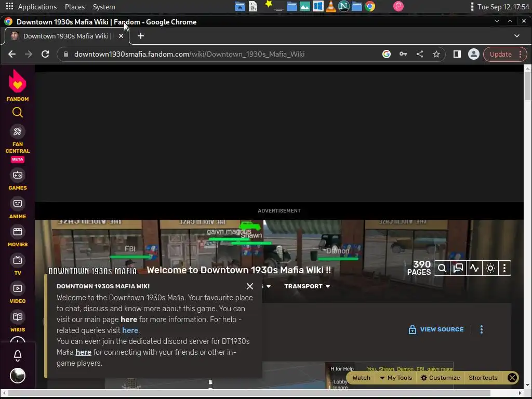Launch VLC from the top panel
Image resolution: width=532 pixels, height=399 pixels.
click(331, 6)
